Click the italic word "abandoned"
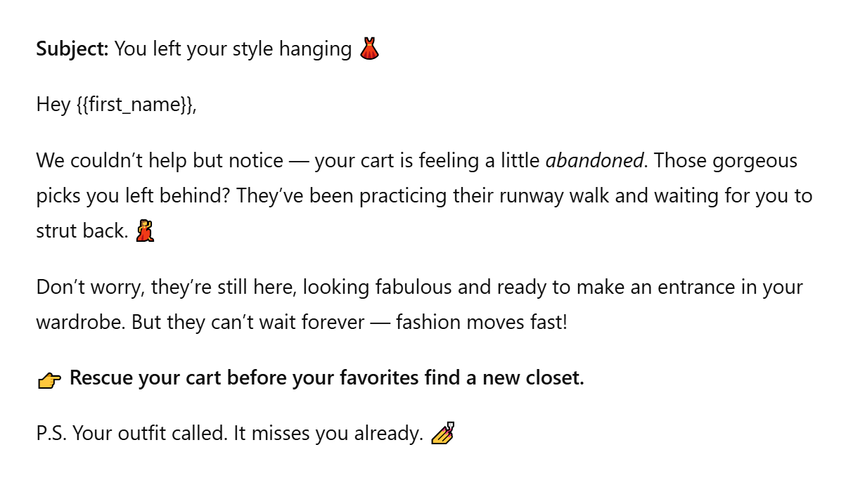This screenshot has width=865, height=504. pyautogui.click(x=594, y=161)
